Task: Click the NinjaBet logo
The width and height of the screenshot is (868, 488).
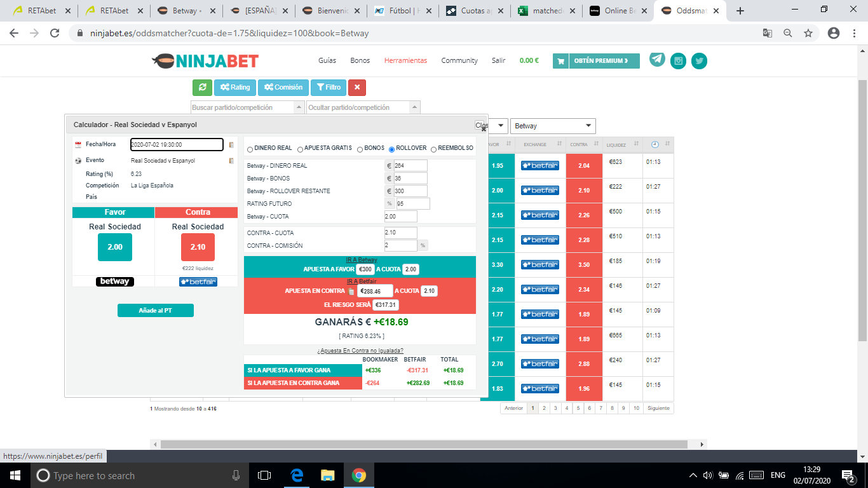Action: click(205, 61)
